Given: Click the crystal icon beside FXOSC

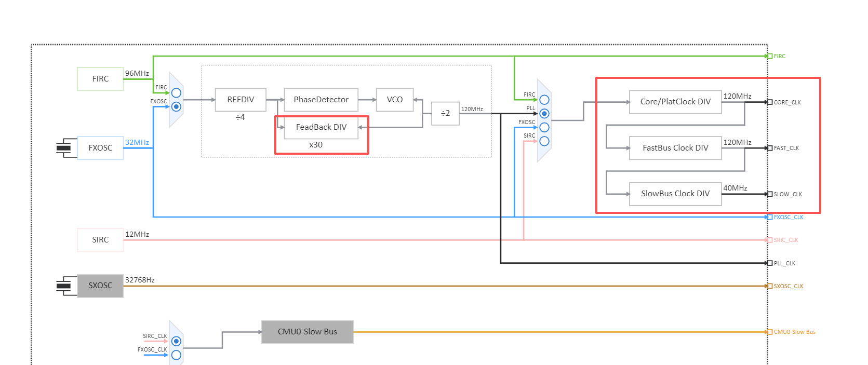Looking at the screenshot, I should point(64,148).
